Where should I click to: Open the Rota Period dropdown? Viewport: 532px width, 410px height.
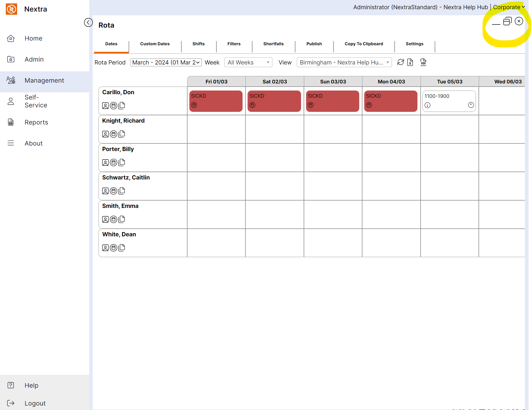point(166,62)
